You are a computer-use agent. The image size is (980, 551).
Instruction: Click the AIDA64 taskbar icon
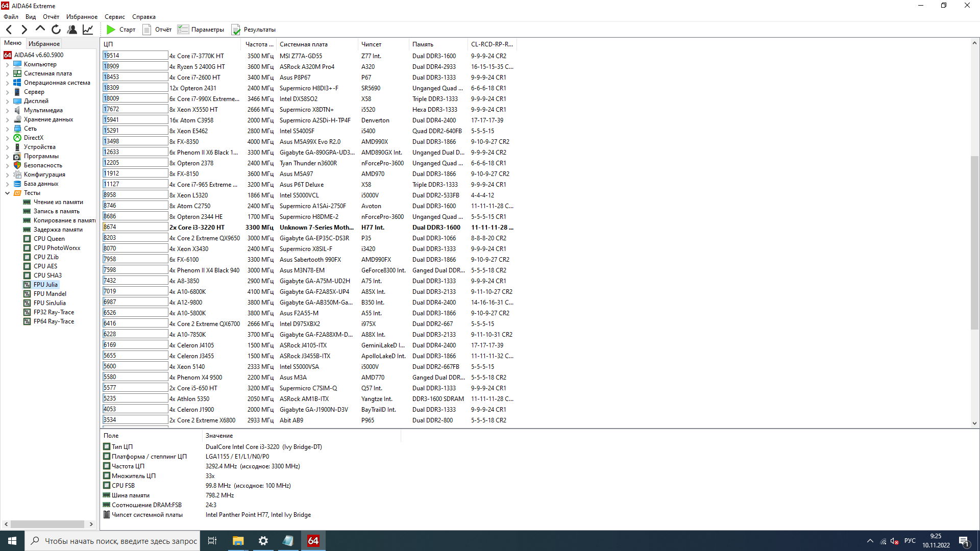pyautogui.click(x=313, y=541)
